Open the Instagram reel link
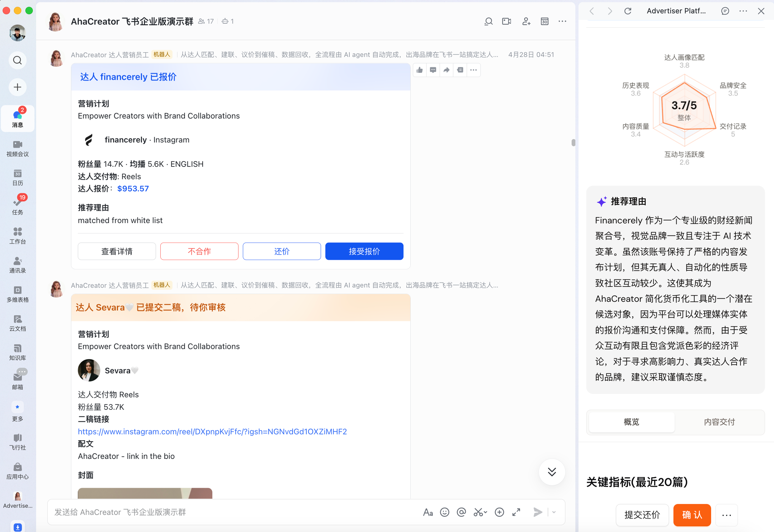The image size is (774, 532). point(212,431)
